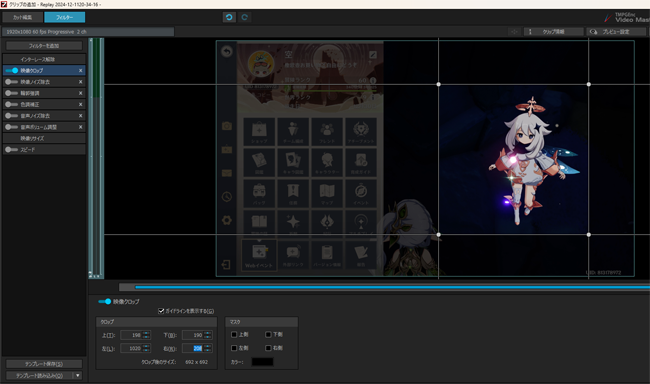
Task: Enable the 色調補正 filter switch
Action: pos(12,104)
